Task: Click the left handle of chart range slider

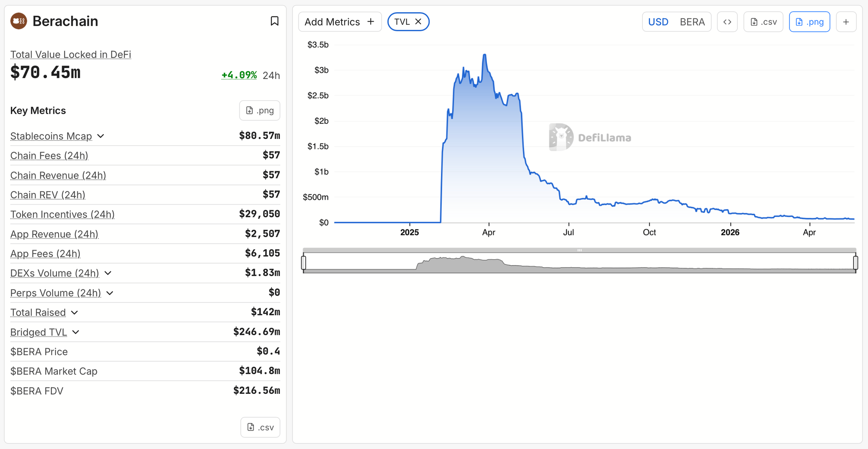Action: click(304, 262)
